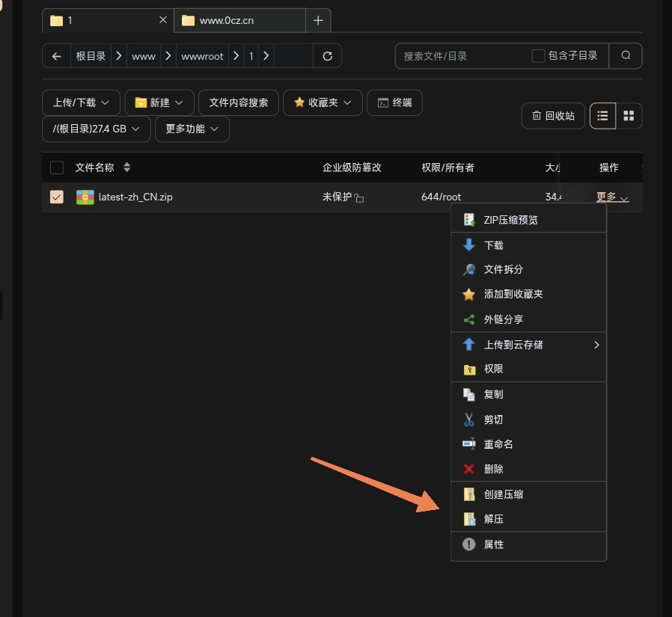Close the tab named 1
Screen dimensions: 672x617
click(163, 20)
